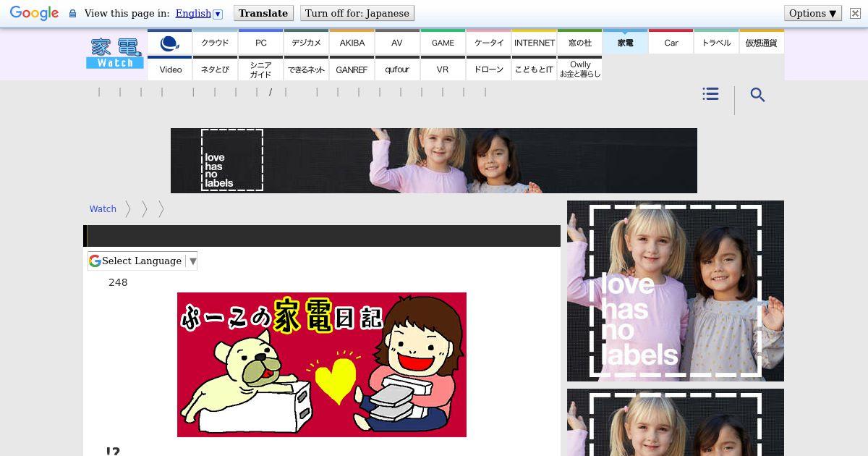Open the ケータイ tab
The width and height of the screenshot is (868, 456).
488,43
